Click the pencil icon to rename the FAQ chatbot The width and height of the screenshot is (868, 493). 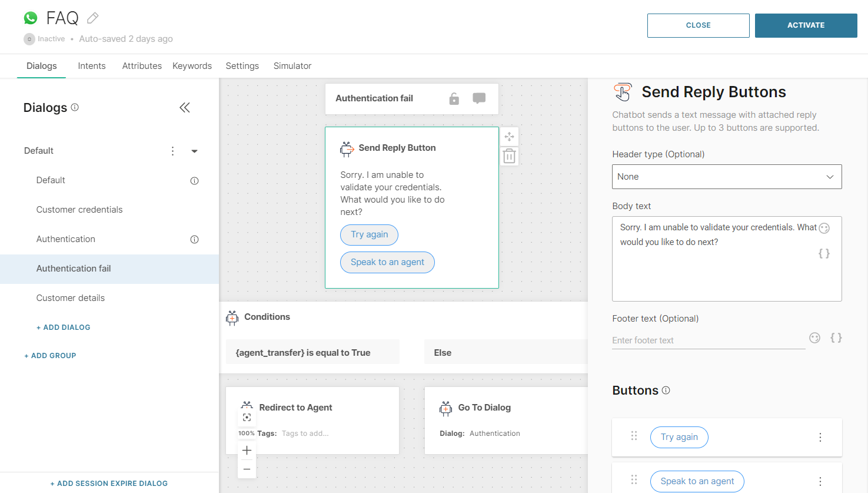pos(92,18)
